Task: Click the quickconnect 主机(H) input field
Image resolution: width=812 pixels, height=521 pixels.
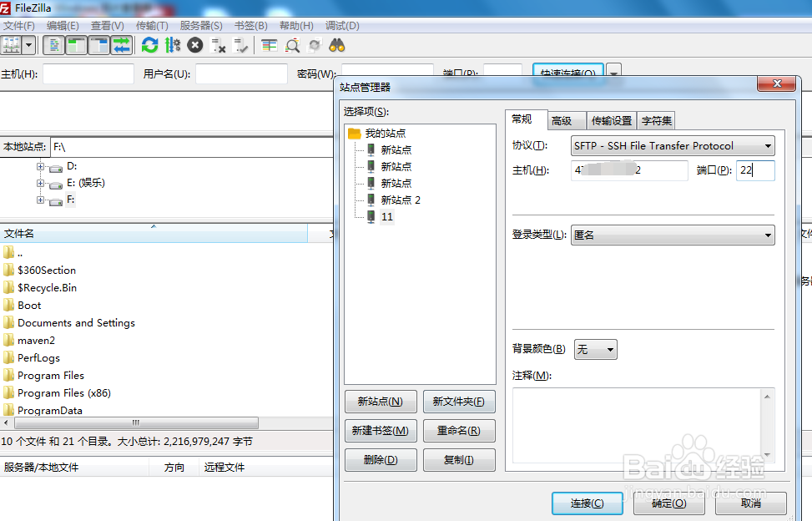Action: (88, 73)
